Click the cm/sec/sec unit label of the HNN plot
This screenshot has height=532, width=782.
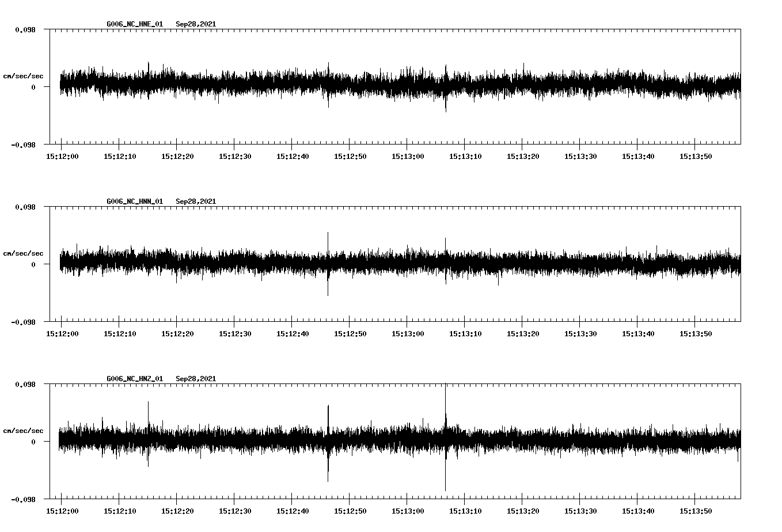tap(23, 253)
